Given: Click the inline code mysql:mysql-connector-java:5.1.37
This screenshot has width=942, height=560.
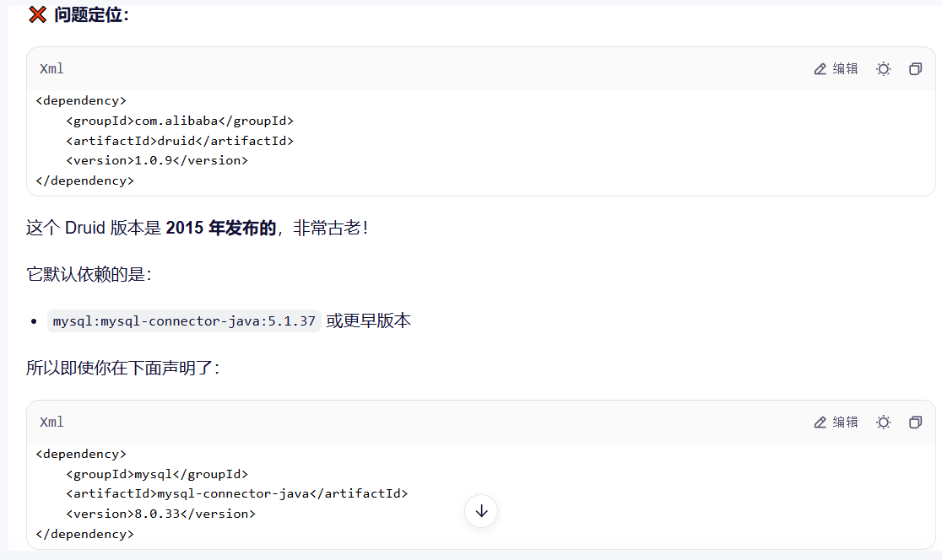Looking at the screenshot, I should pos(184,321).
